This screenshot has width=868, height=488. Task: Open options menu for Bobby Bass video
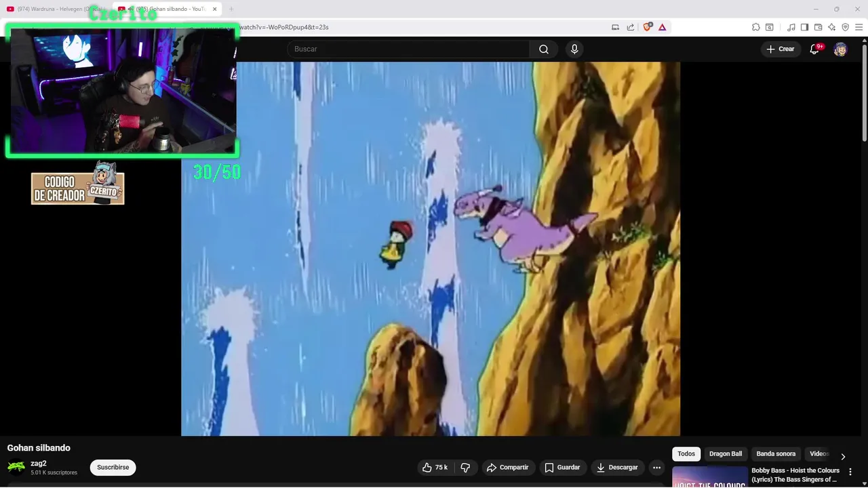tap(850, 472)
